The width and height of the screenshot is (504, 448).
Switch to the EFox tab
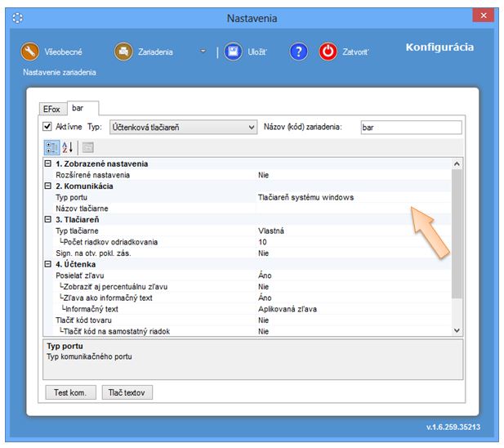[51, 109]
